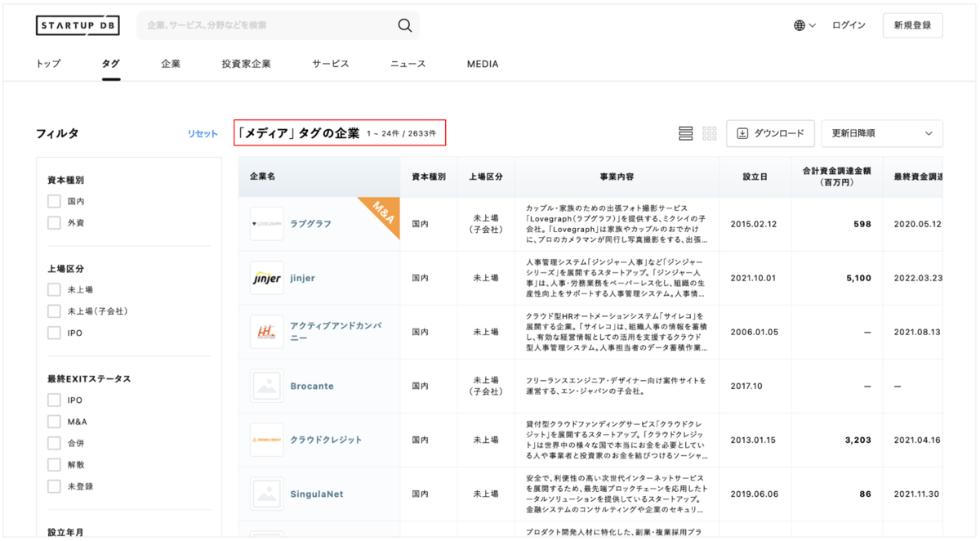Switch to grid view layout icon
This screenshot has height=541, width=980.
[709, 133]
